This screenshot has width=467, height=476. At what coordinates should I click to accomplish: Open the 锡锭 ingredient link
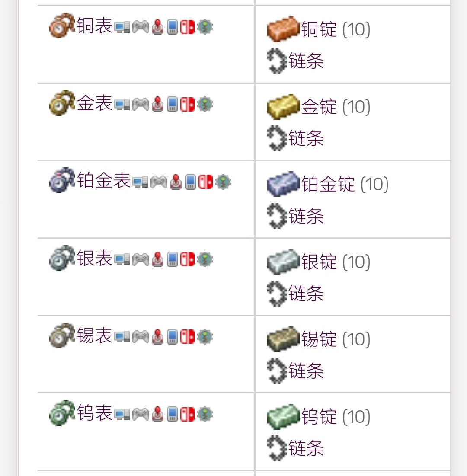[x=319, y=339]
